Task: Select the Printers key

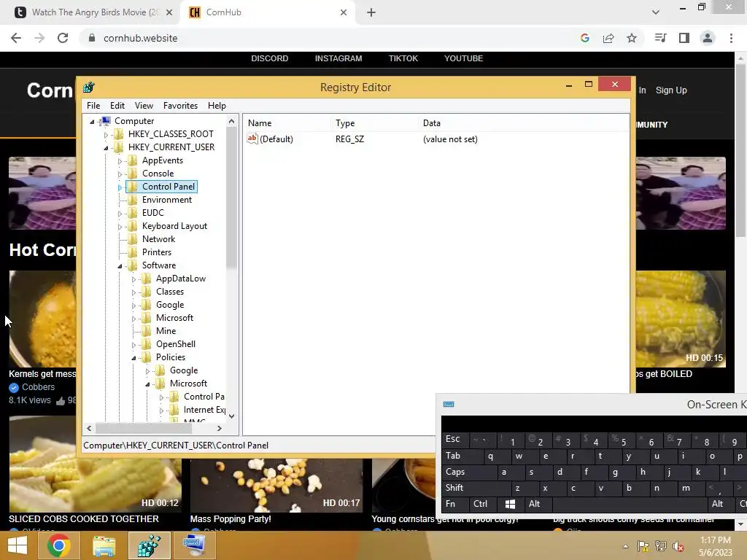Action: [x=157, y=252]
